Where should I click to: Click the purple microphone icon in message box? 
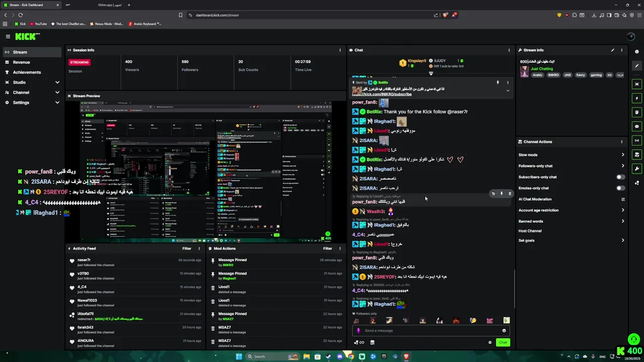tap(358, 330)
